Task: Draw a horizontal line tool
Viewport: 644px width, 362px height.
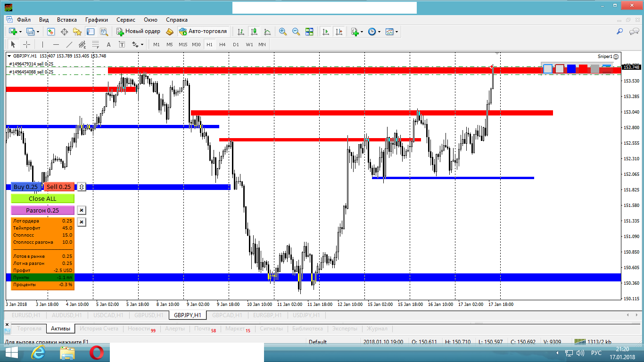Action: (56, 45)
